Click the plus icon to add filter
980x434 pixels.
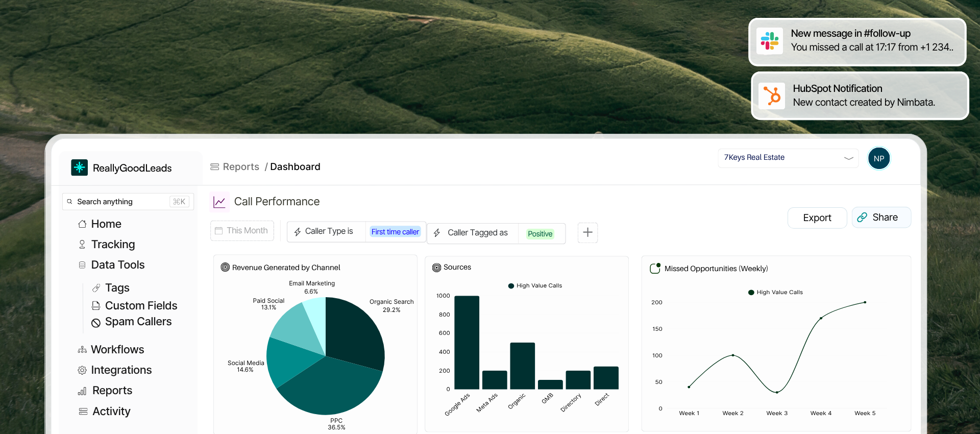(x=587, y=233)
